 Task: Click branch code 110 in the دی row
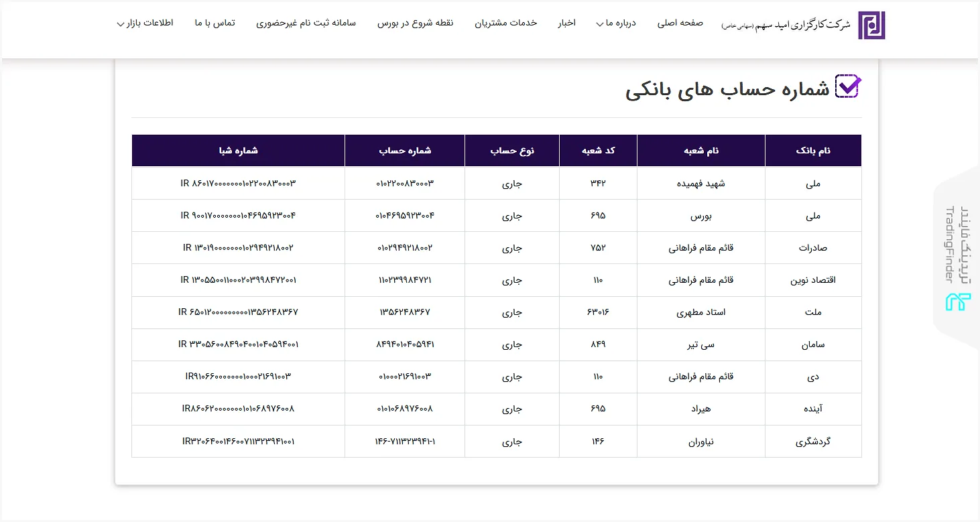coord(599,377)
